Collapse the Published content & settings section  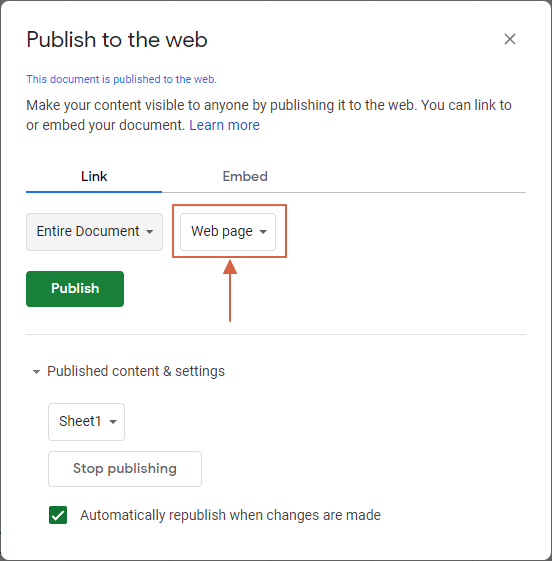tap(128, 371)
